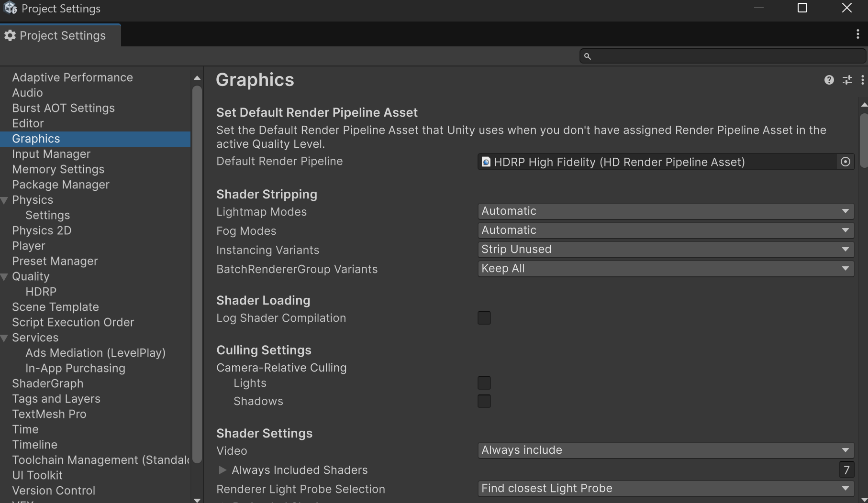868x503 pixels.
Task: Click the HDRP asset icon in pipeline field
Action: coord(486,162)
